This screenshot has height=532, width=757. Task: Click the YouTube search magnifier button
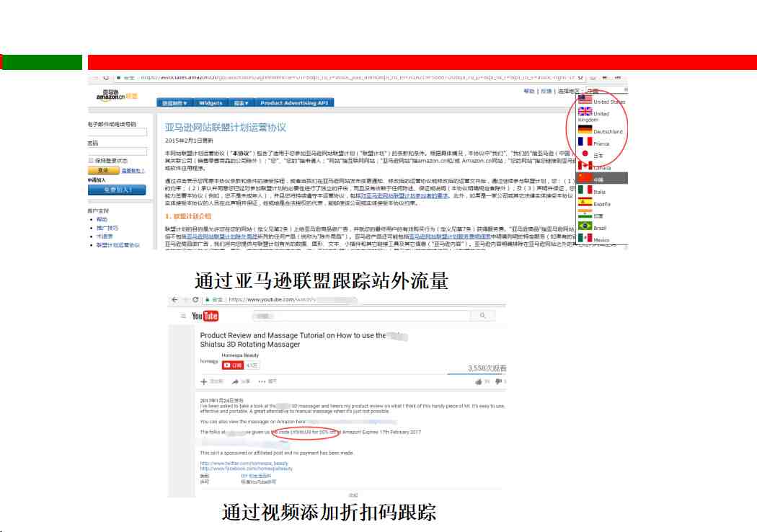coord(482,316)
